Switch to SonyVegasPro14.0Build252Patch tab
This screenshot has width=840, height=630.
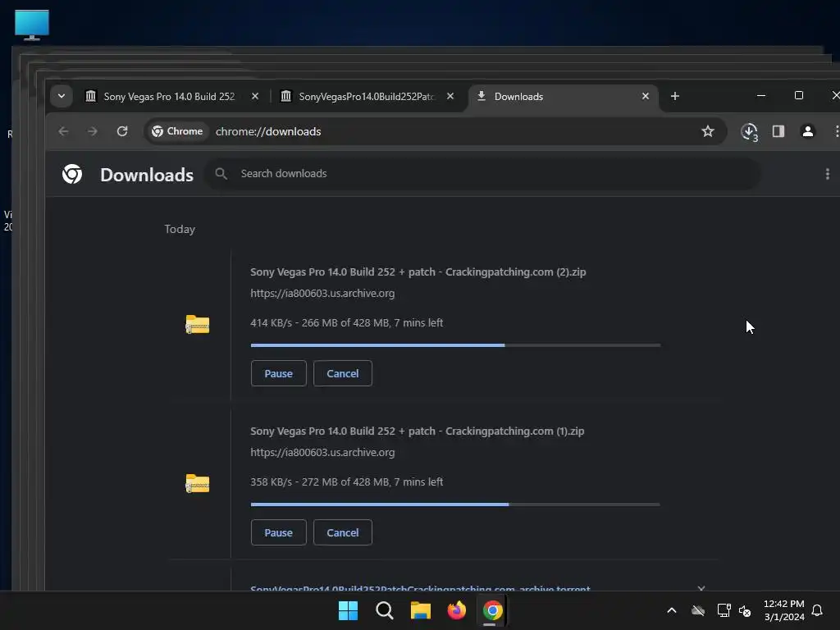coord(367,97)
